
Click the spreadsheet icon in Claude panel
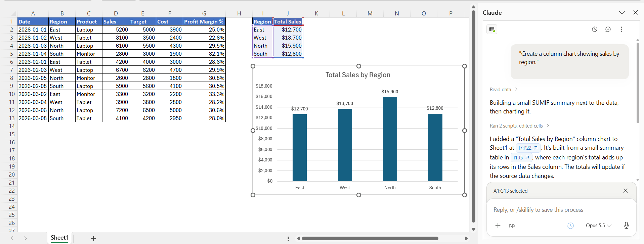pyautogui.click(x=492, y=30)
